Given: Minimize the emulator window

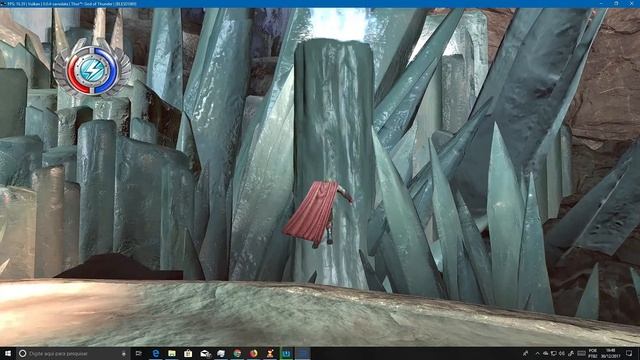Looking at the screenshot, I should [602, 4].
